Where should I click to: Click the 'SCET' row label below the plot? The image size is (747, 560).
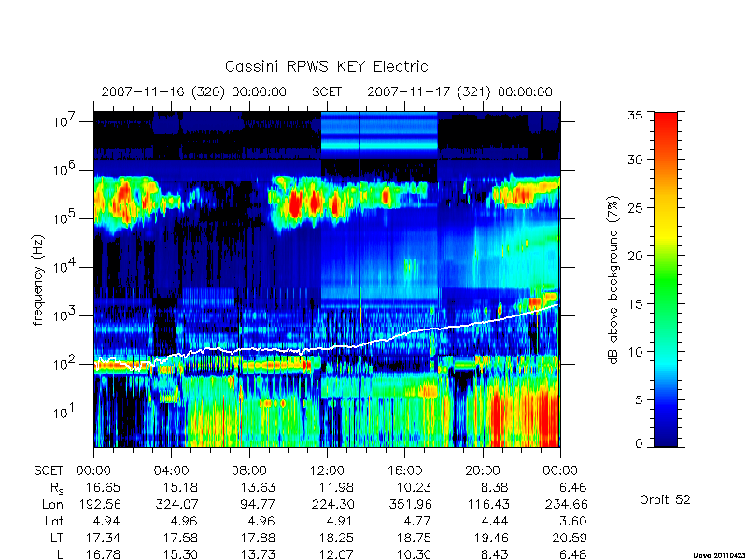point(49,471)
